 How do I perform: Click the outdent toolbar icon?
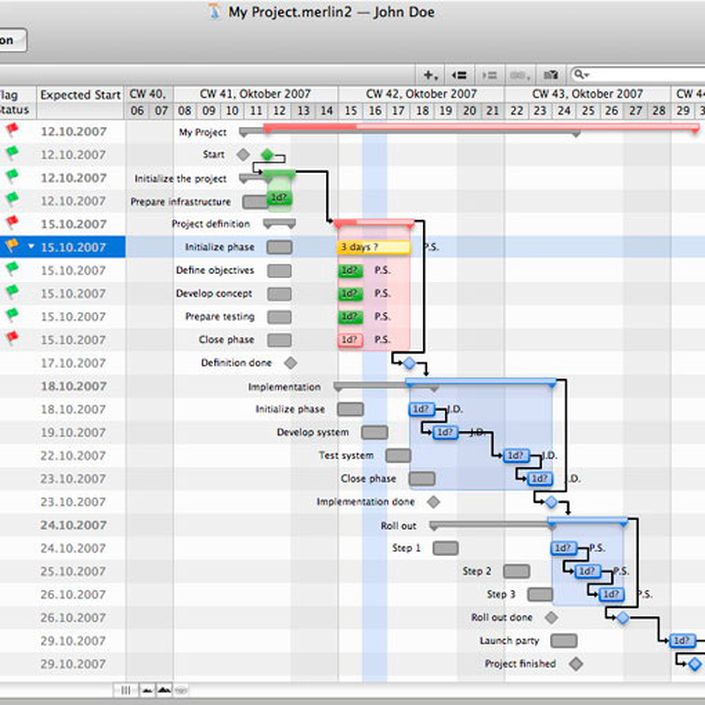459,75
